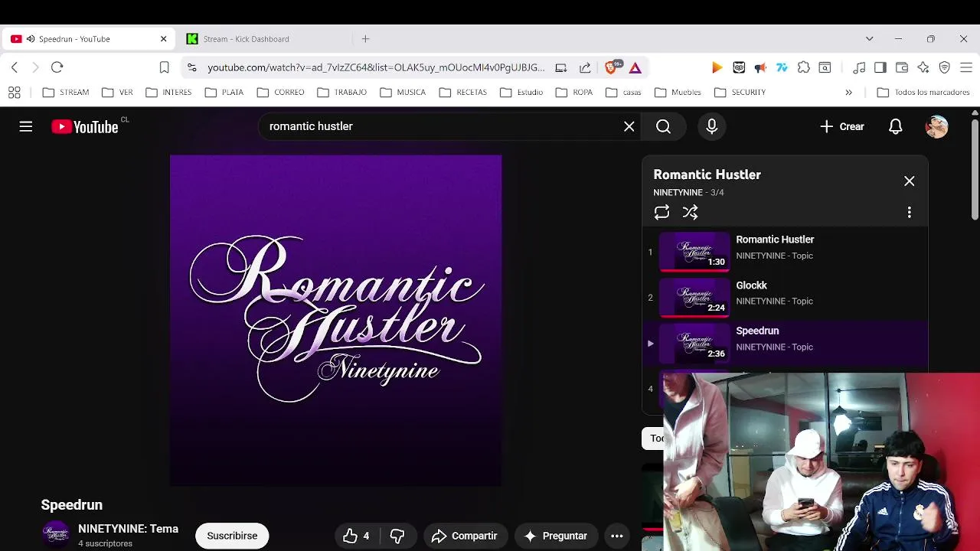Toggle the browser sidebar panel

coord(880,67)
